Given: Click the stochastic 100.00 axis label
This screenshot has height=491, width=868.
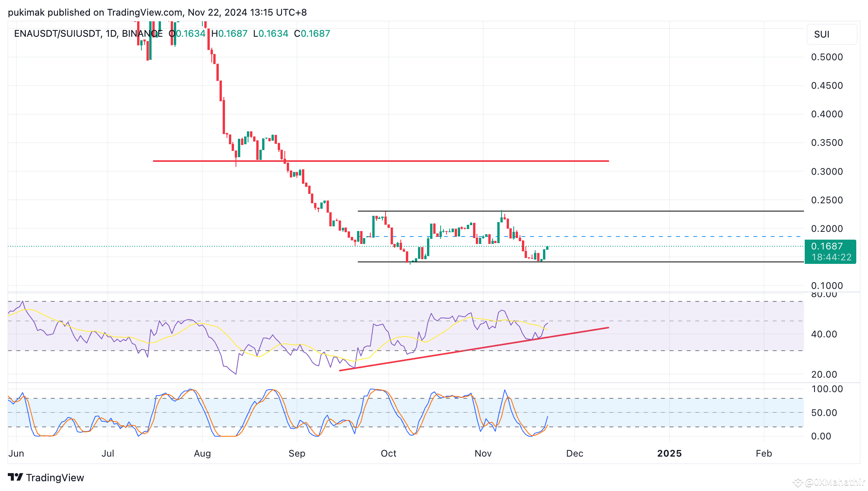Looking at the screenshot, I should point(827,389).
